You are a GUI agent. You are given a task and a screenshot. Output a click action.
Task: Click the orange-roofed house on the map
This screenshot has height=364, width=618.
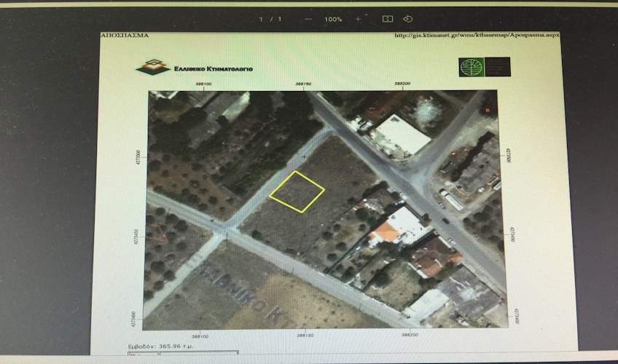[x=385, y=233]
